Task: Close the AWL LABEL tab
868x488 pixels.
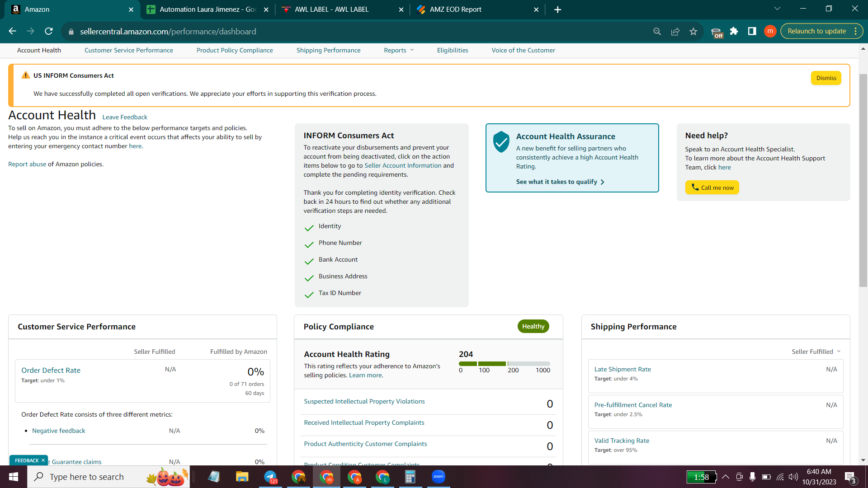Action: [x=401, y=9]
